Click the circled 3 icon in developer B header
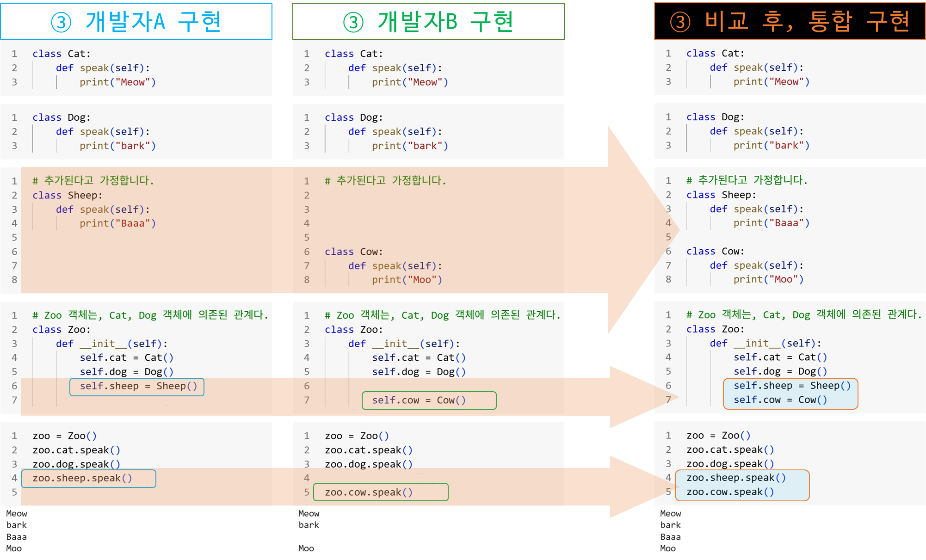This screenshot has width=926, height=560. 353,22
